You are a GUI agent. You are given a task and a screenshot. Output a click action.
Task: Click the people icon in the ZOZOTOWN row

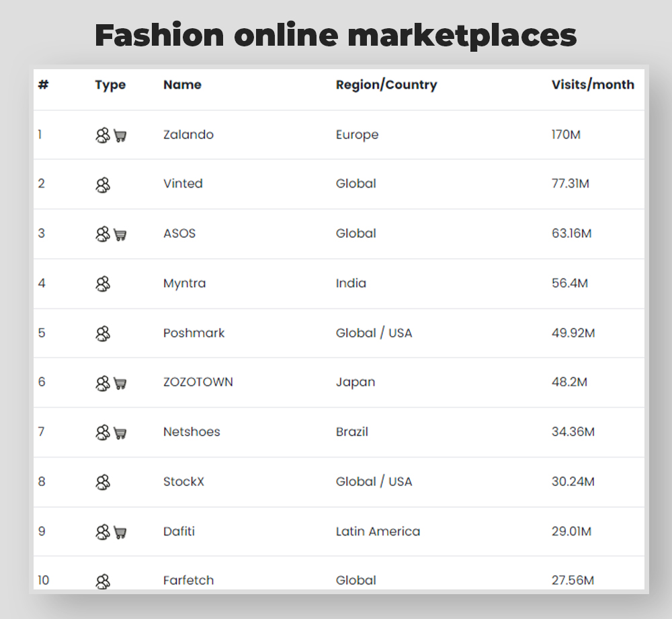pyautogui.click(x=103, y=384)
